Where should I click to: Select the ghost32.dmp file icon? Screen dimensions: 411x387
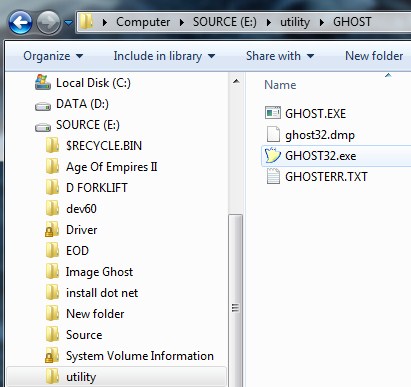coord(273,135)
